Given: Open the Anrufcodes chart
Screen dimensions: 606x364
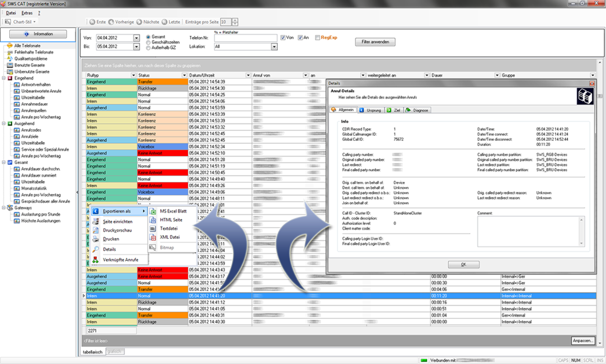Looking at the screenshot, I should [31, 130].
